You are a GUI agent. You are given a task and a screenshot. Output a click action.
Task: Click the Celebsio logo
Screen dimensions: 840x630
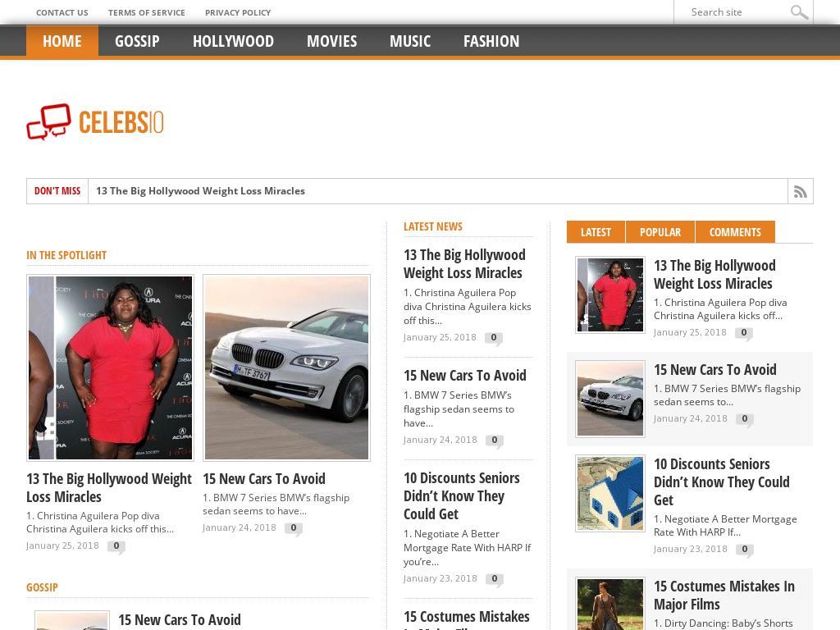[x=95, y=122]
